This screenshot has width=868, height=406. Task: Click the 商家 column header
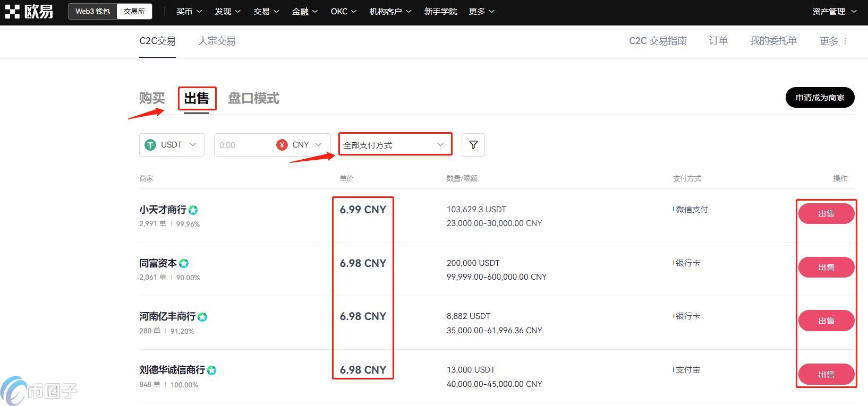click(x=146, y=178)
